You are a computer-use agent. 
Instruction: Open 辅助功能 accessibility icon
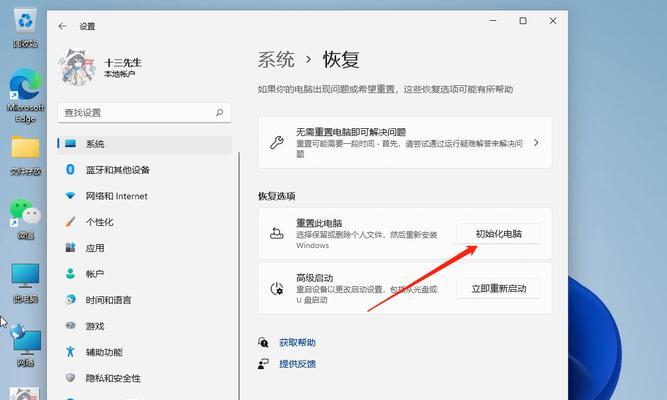tap(70, 351)
